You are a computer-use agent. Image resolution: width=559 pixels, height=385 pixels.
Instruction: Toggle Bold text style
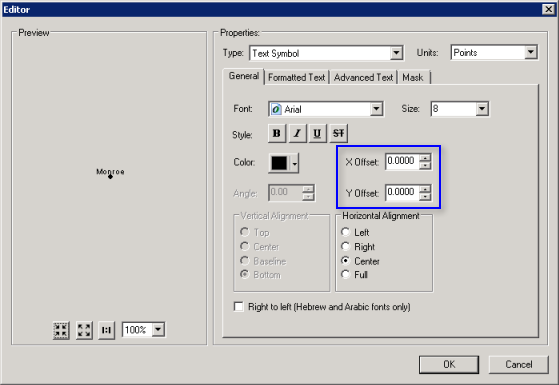[277, 133]
